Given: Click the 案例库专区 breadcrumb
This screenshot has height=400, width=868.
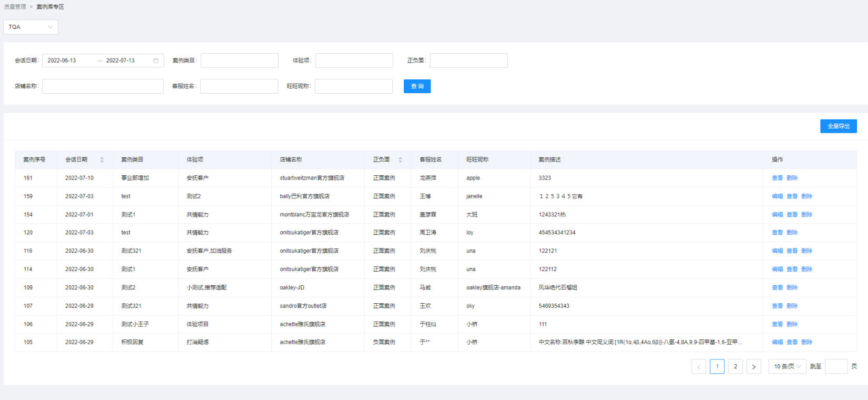Looking at the screenshot, I should [x=50, y=7].
